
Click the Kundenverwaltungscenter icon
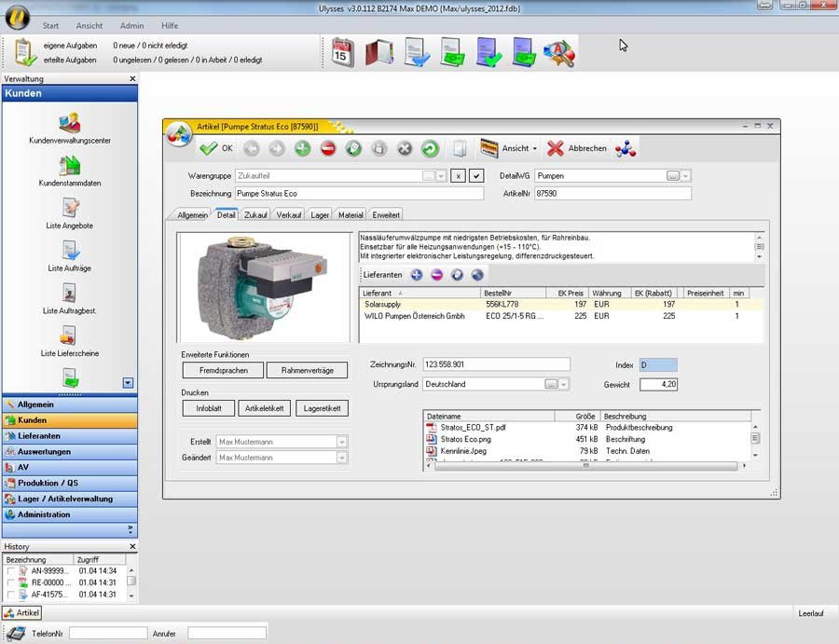(x=70, y=122)
